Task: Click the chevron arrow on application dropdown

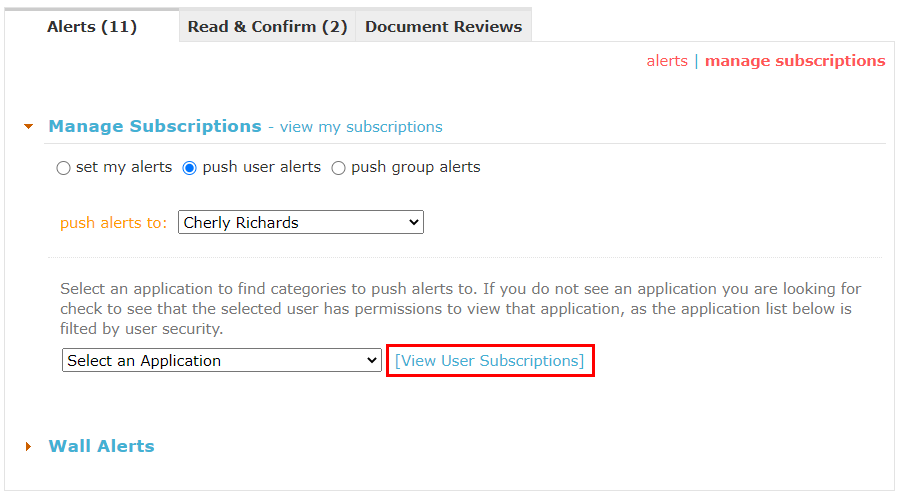Action: (x=372, y=360)
